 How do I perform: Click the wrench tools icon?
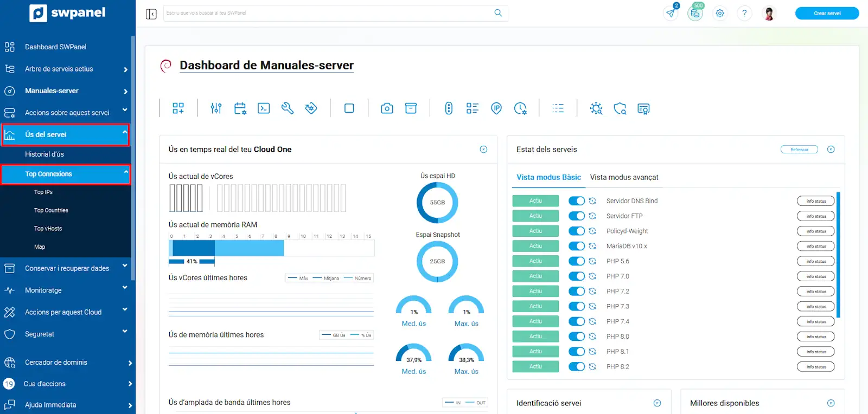pyautogui.click(x=288, y=108)
